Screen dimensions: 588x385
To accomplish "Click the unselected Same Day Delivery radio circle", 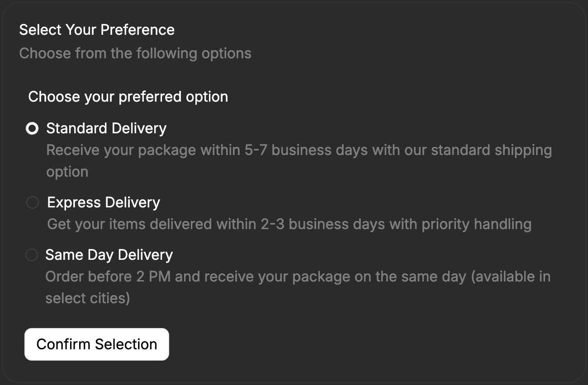I will (x=32, y=255).
